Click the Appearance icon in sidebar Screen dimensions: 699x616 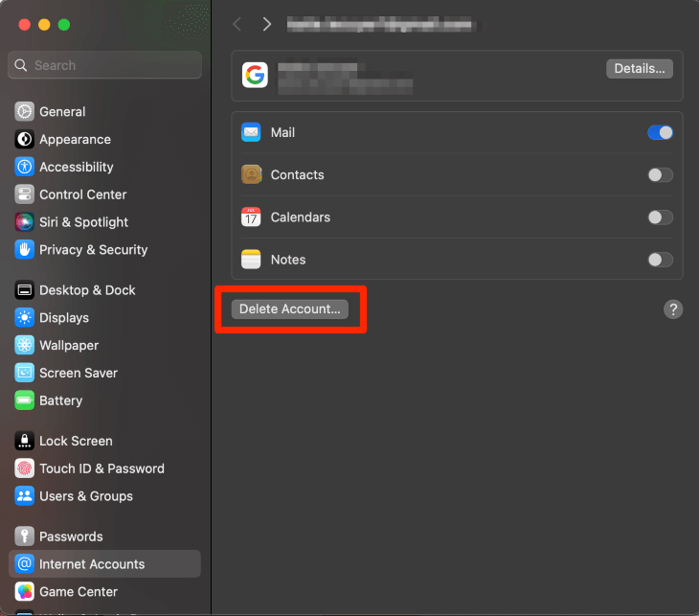click(x=25, y=139)
